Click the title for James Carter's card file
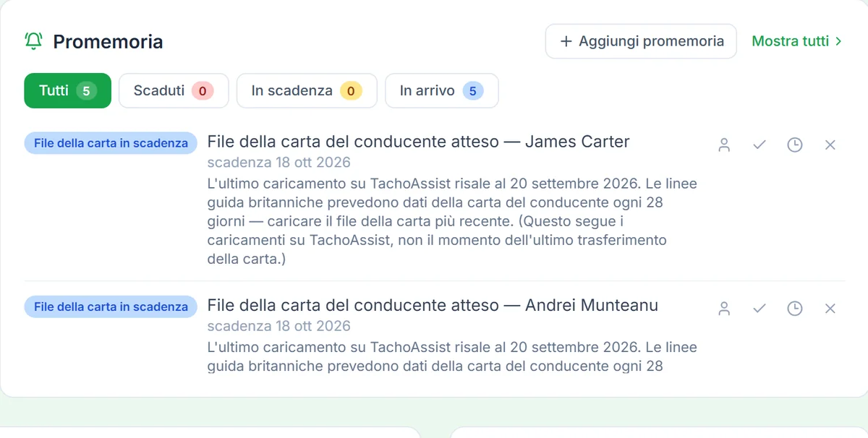This screenshot has width=868, height=438. pos(418,142)
